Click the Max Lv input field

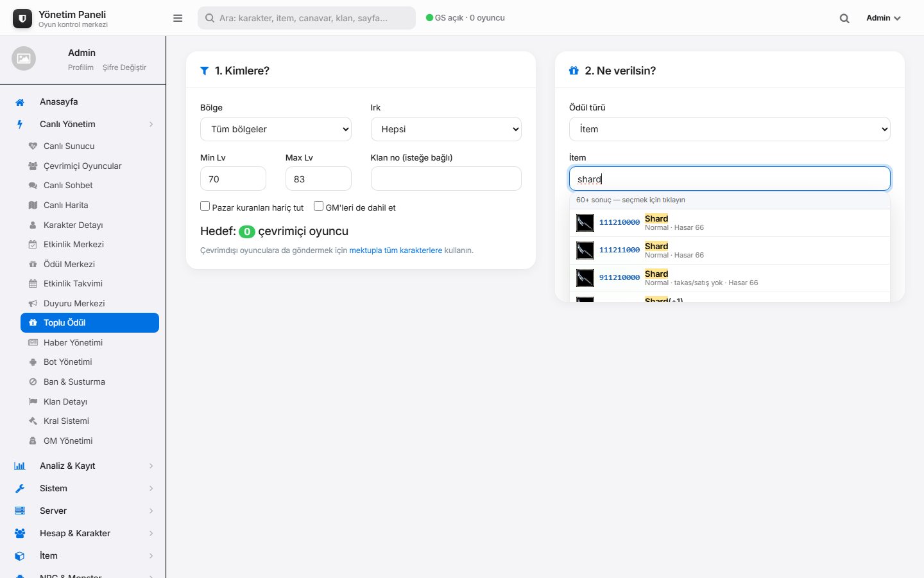click(318, 179)
